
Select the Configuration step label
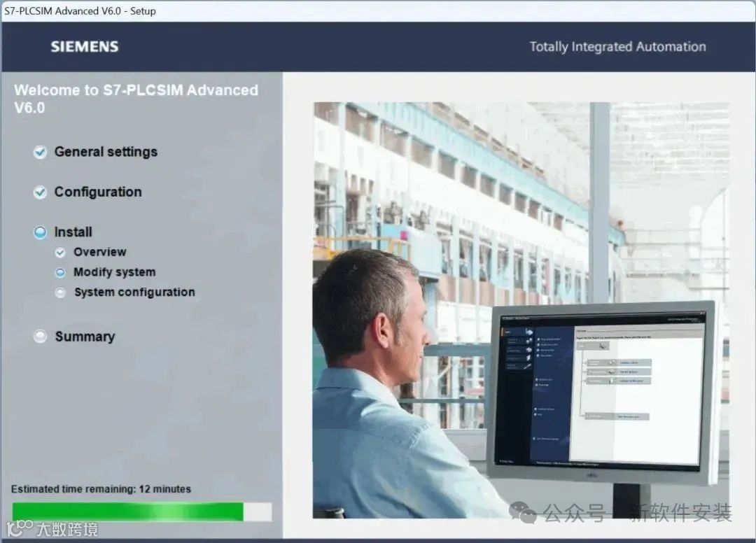(x=98, y=192)
